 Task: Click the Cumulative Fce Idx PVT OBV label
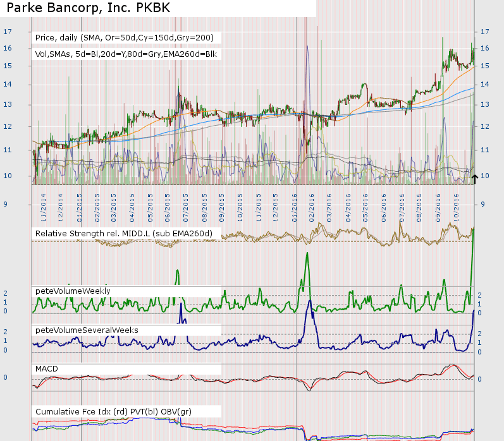point(113,412)
